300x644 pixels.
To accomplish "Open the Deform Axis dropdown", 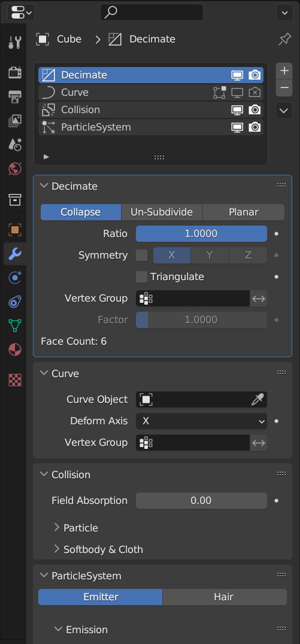I will click(201, 421).
